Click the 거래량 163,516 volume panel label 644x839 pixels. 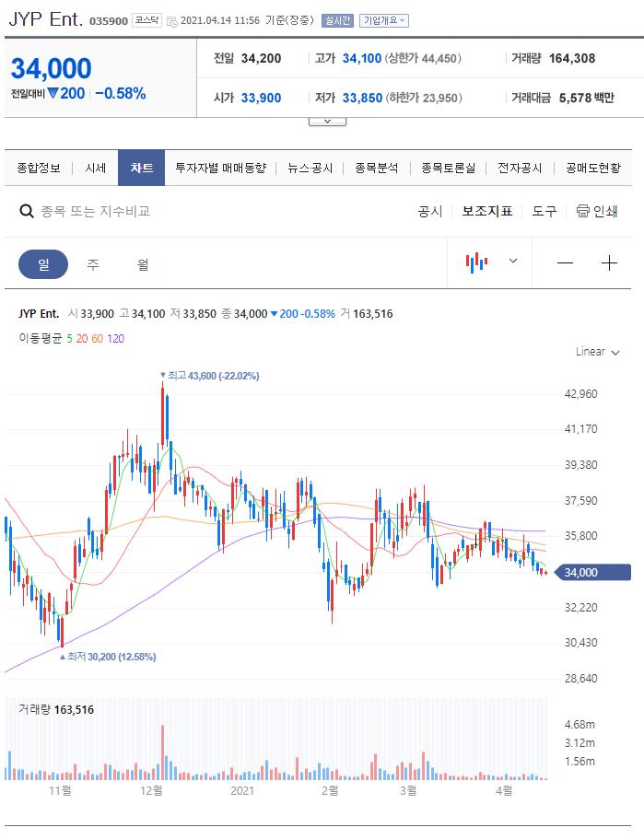[x=55, y=709]
